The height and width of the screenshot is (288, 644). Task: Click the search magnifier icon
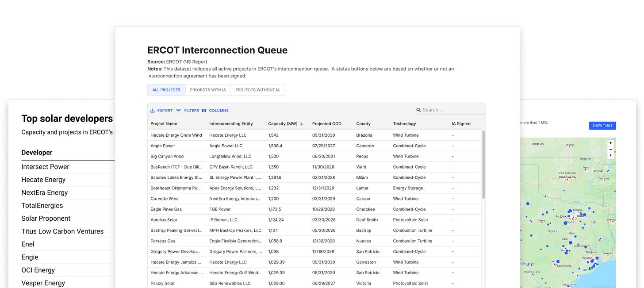pos(418,110)
